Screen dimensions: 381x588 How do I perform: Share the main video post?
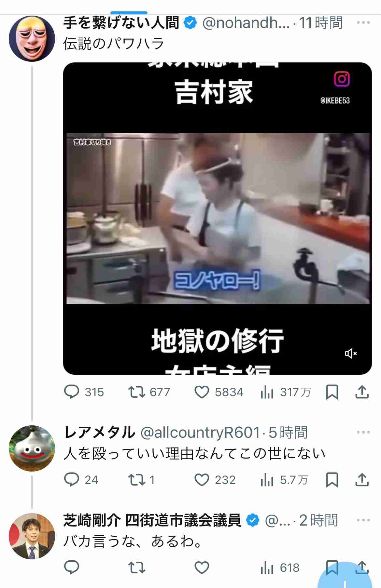coord(362,392)
